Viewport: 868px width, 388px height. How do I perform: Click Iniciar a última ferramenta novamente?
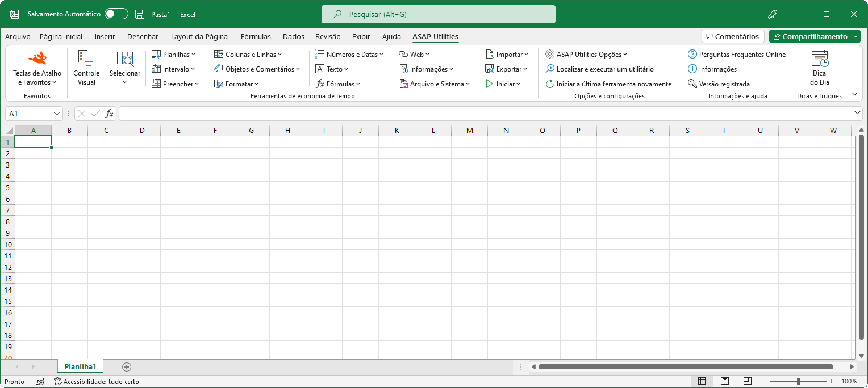click(x=610, y=84)
